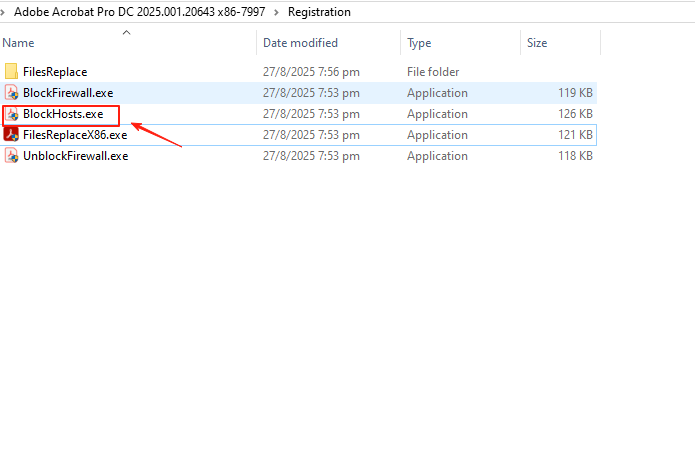Viewport: 695px width, 452px height.
Task: Select the FilesReplace folder name
Action: tap(55, 72)
